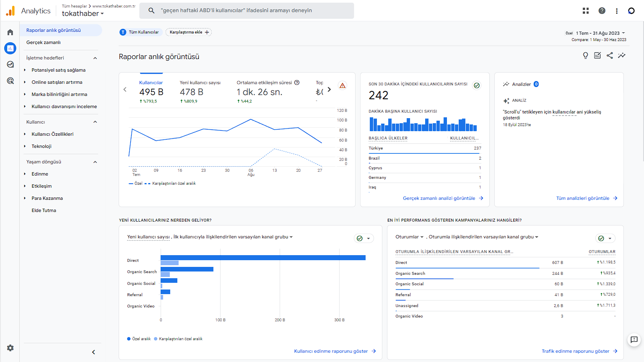Click the Insights lightbulb icon
The image size is (644, 362).
pyautogui.click(x=585, y=56)
